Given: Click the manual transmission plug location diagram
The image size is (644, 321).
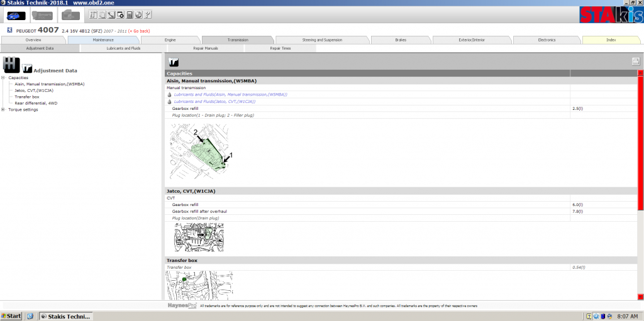Looking at the screenshot, I should [201, 151].
